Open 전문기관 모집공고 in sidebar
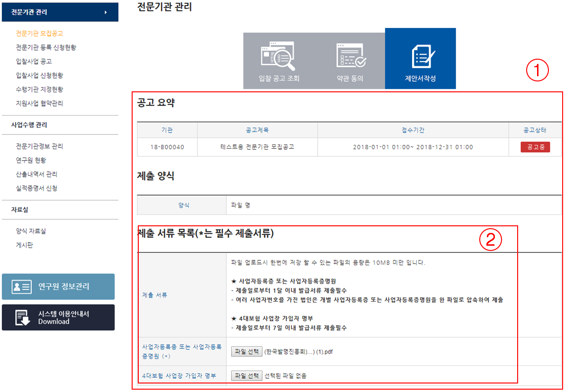The height and width of the screenshot is (392, 565). tap(39, 34)
